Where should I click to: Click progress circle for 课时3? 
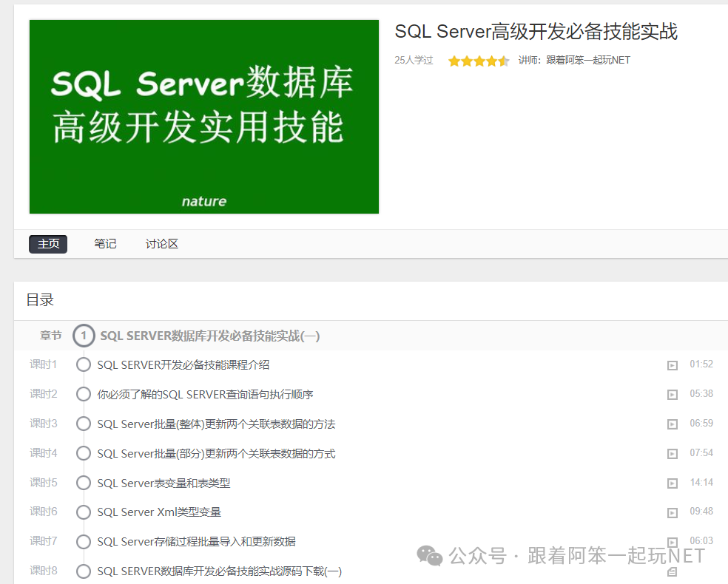84,424
